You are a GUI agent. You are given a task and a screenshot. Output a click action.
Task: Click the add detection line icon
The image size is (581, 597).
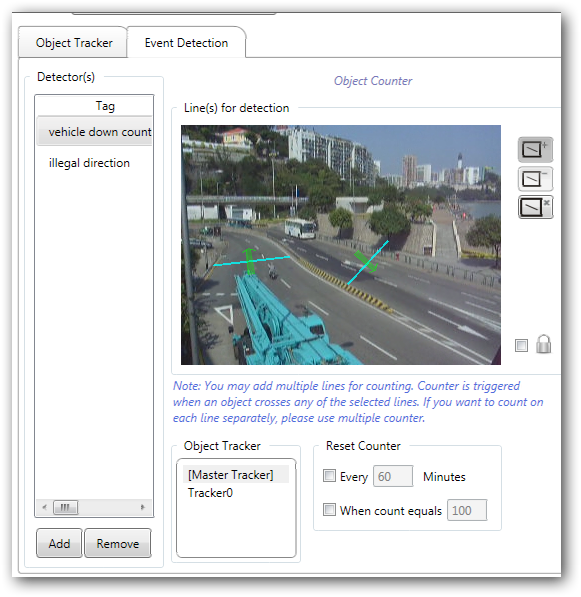pyautogui.click(x=535, y=150)
